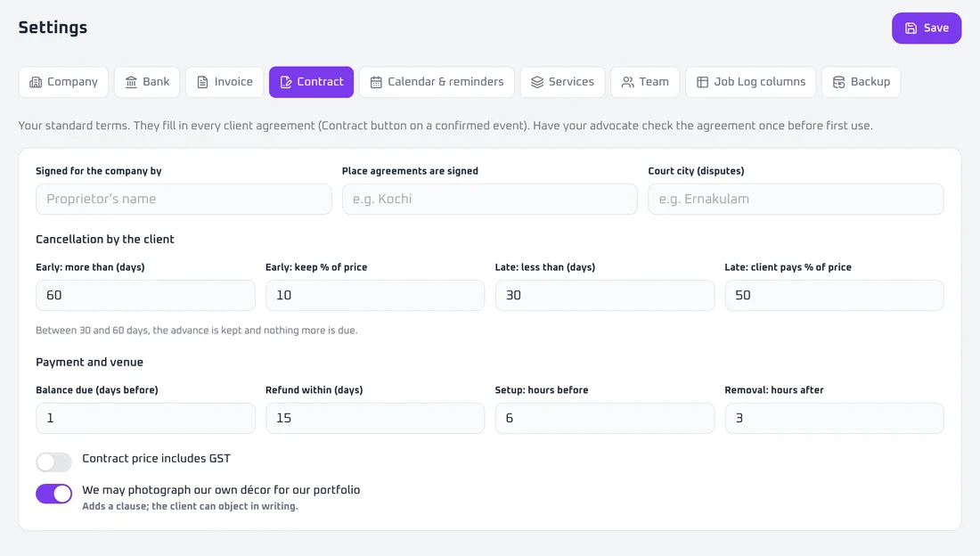This screenshot has height=556, width=980.
Task: Click the Contract tab pen icon
Action: [286, 83]
